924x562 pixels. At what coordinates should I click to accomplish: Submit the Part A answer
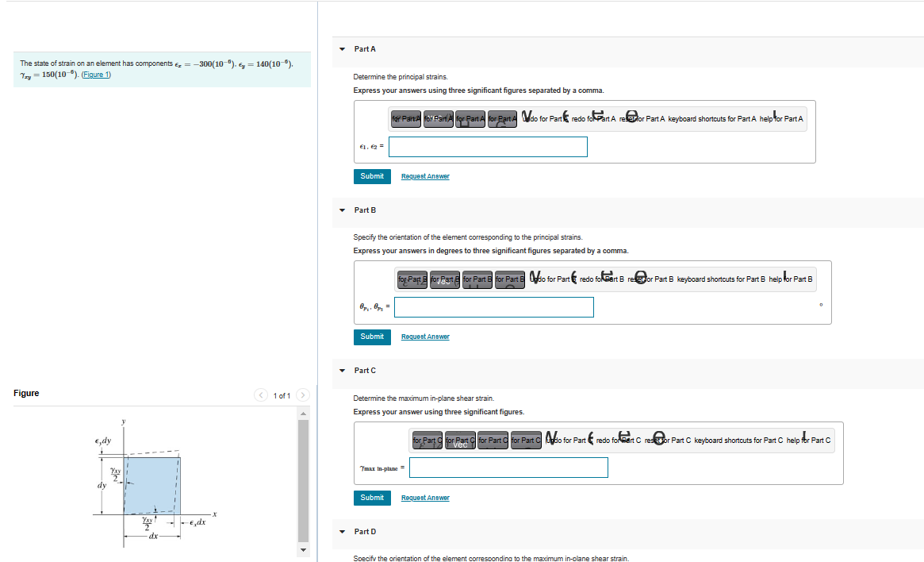point(372,176)
